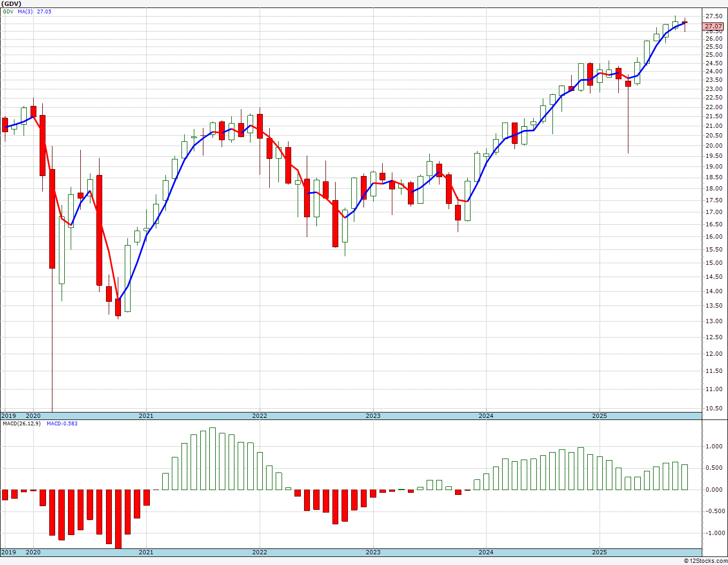Click the 22.00 price axis label
This screenshot has height=565, width=728.
click(714, 107)
